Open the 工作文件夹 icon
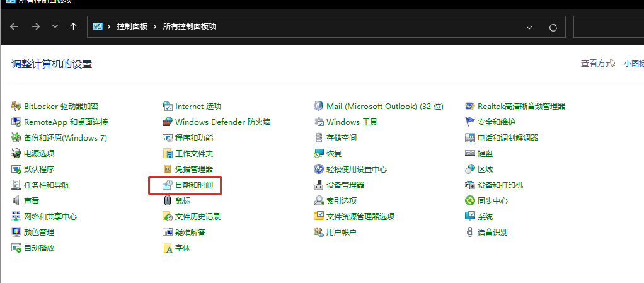This screenshot has width=644, height=283. (x=168, y=154)
